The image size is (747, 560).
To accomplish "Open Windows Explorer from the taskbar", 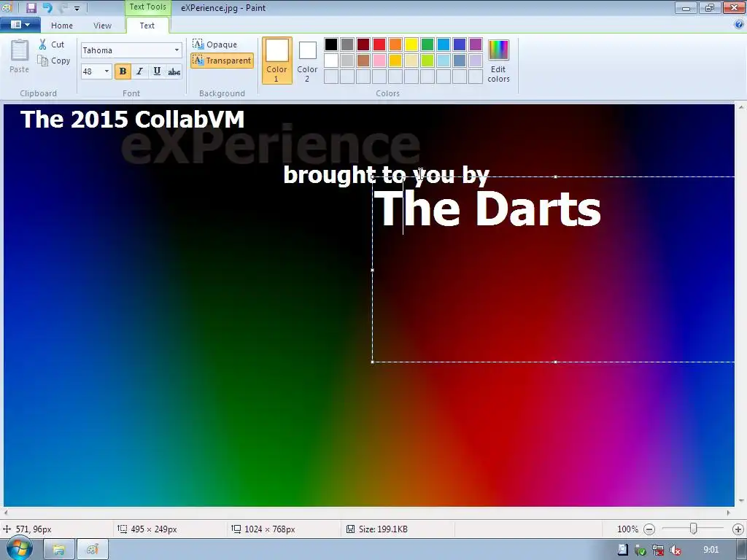I will pyautogui.click(x=58, y=550).
